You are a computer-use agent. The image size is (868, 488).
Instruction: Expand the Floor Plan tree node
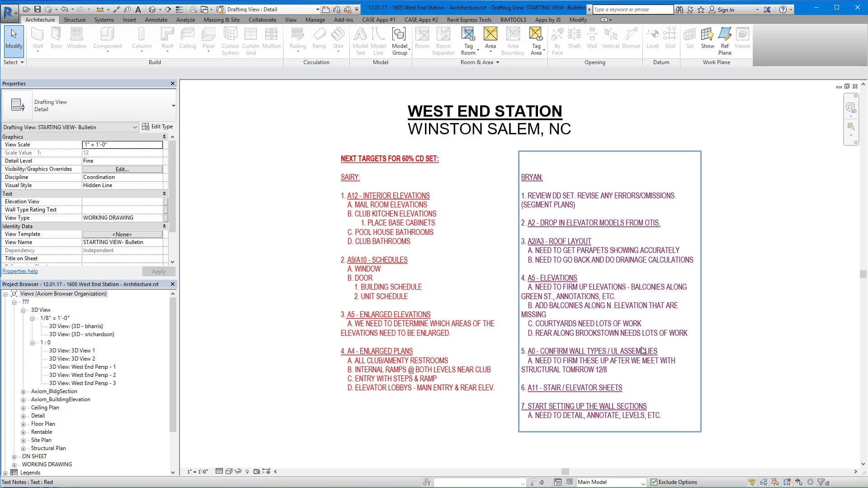point(23,424)
